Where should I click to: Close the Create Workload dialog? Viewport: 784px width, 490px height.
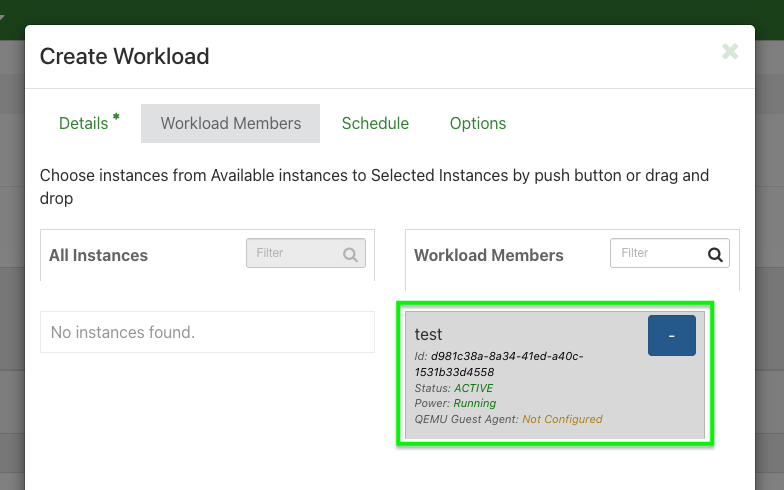730,52
